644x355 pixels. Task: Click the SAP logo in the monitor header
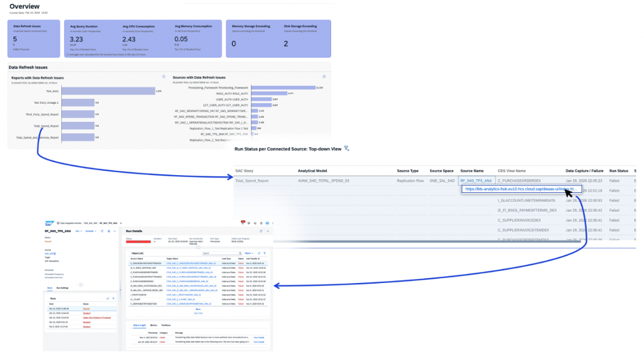[49, 222]
